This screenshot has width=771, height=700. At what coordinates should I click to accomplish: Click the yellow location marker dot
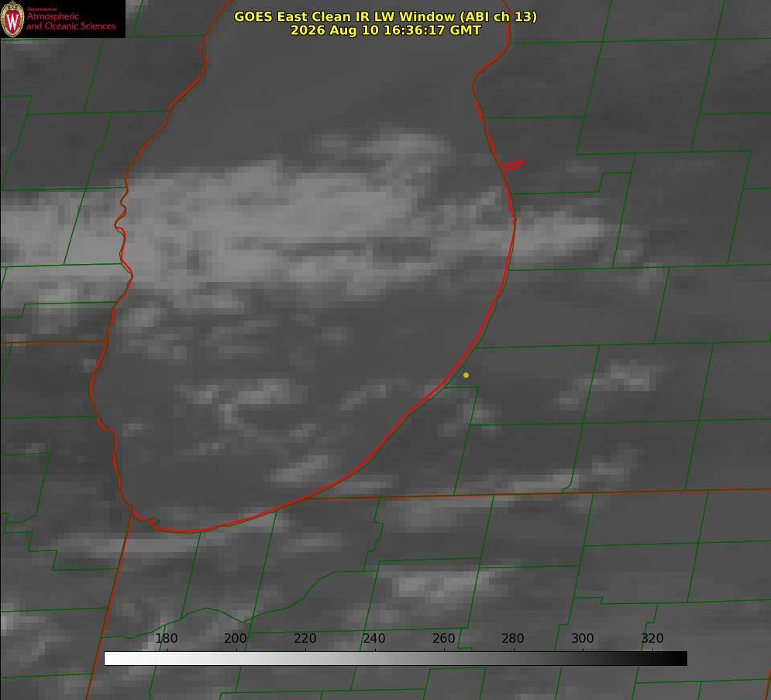pos(466,375)
